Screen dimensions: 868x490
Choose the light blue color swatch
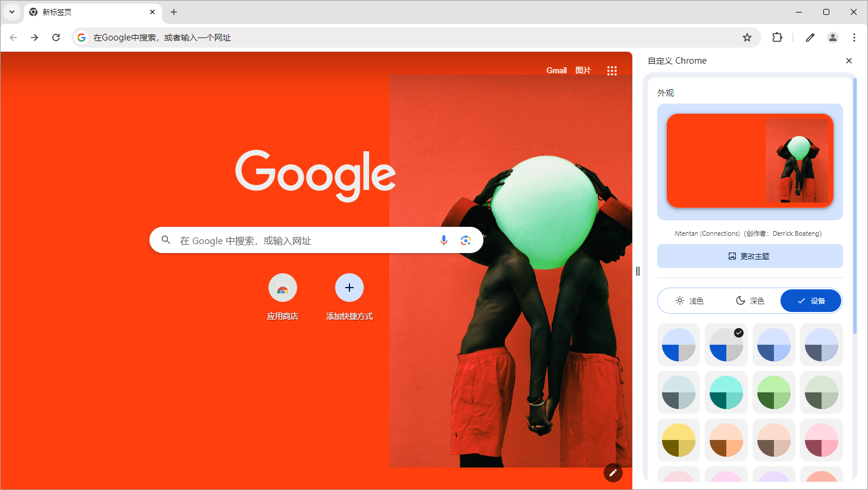click(774, 345)
